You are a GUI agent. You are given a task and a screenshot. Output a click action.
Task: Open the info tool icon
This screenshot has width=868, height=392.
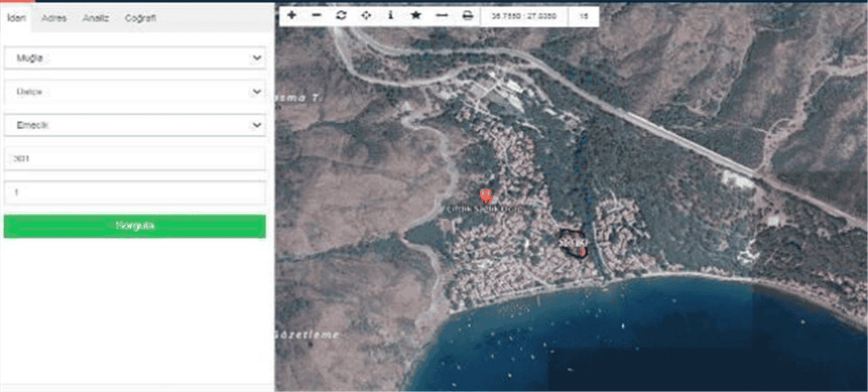pyautogui.click(x=391, y=16)
